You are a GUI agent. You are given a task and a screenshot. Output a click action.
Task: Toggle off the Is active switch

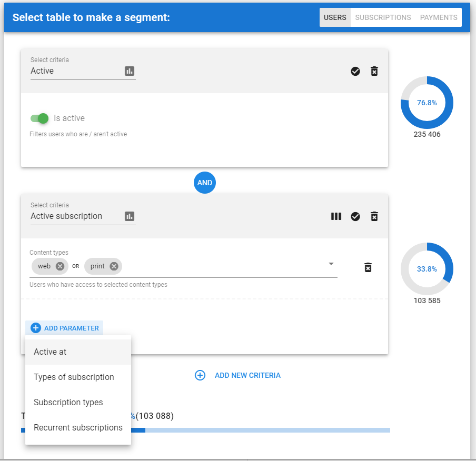pos(39,118)
